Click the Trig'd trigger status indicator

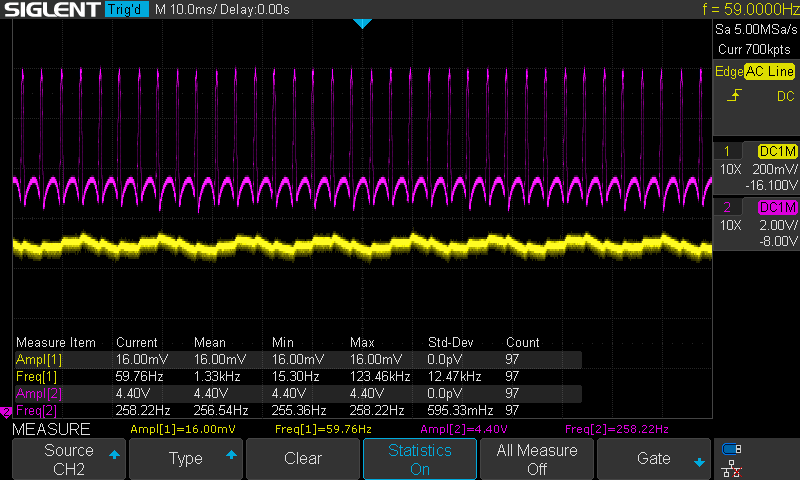coord(127,10)
